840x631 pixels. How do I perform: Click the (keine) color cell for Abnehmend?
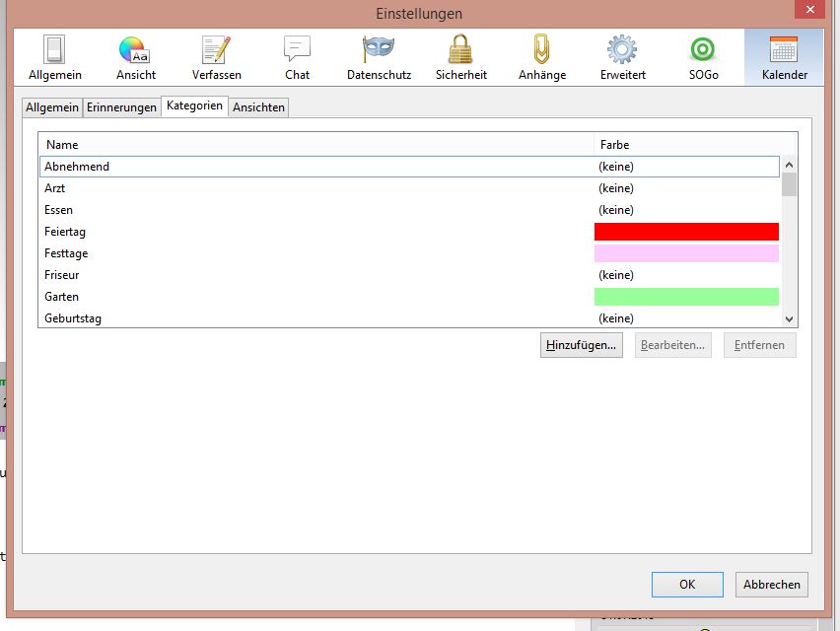point(616,167)
